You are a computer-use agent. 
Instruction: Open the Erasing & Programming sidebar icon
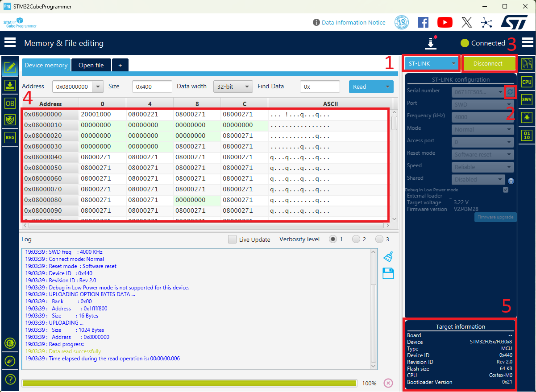[10, 85]
